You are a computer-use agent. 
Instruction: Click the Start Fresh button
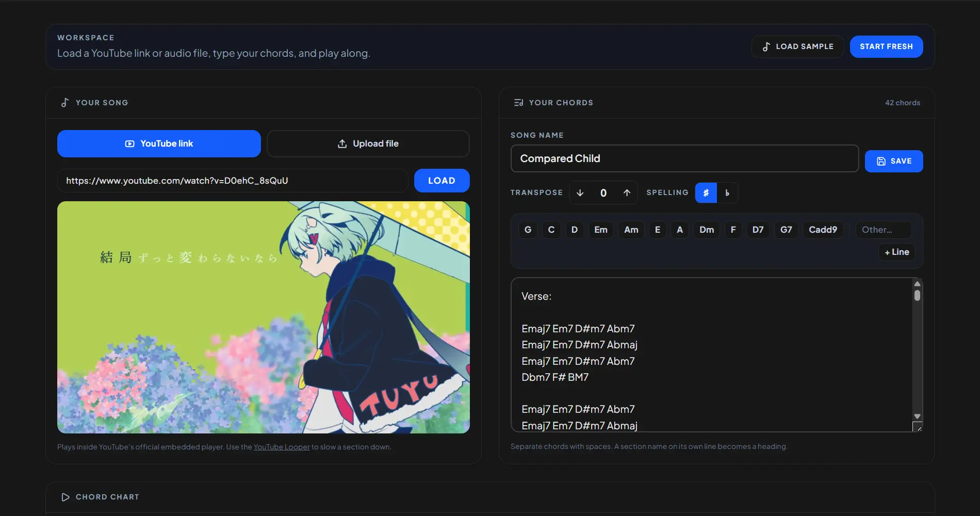[x=886, y=46]
